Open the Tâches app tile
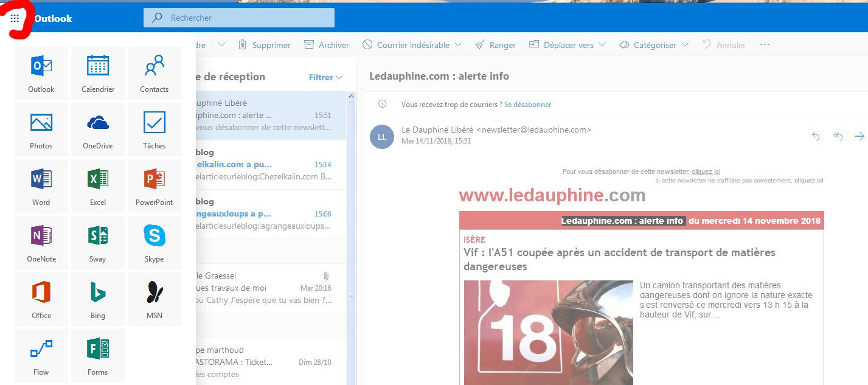The image size is (868, 385). click(155, 130)
